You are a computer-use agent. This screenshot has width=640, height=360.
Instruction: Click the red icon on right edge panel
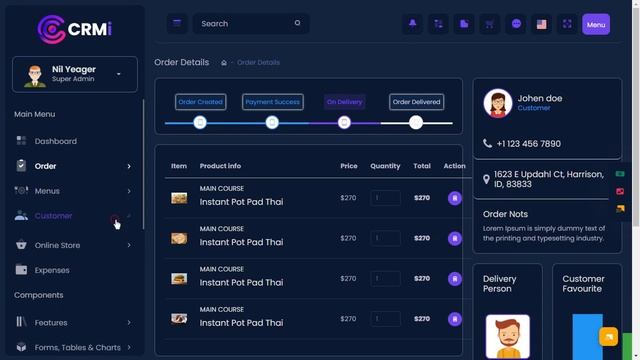coord(620,191)
